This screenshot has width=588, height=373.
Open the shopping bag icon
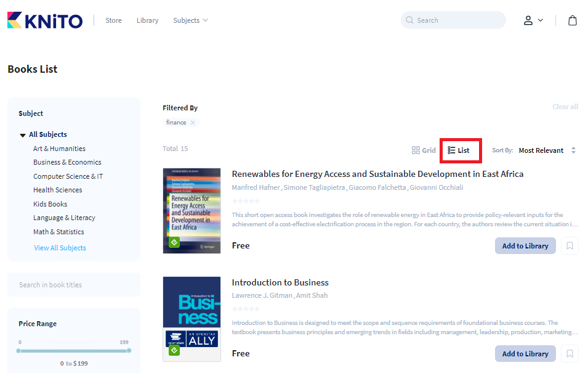(x=572, y=20)
